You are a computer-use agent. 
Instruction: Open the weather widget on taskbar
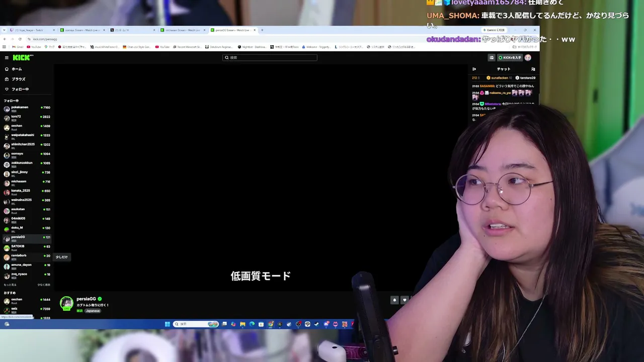coord(7,324)
